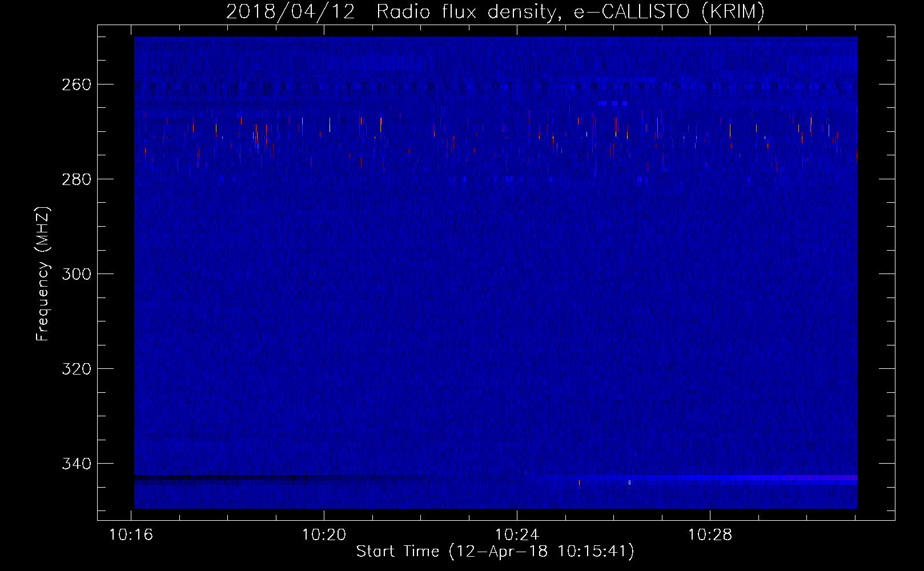Click the 10:20 time tick label
The image size is (924, 571).
324,535
